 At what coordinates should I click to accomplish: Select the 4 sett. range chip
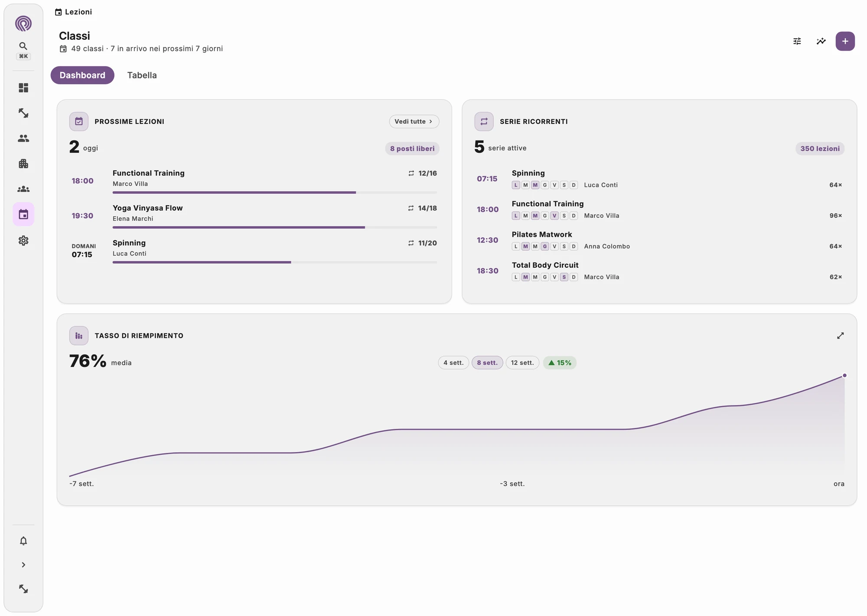[x=453, y=363]
